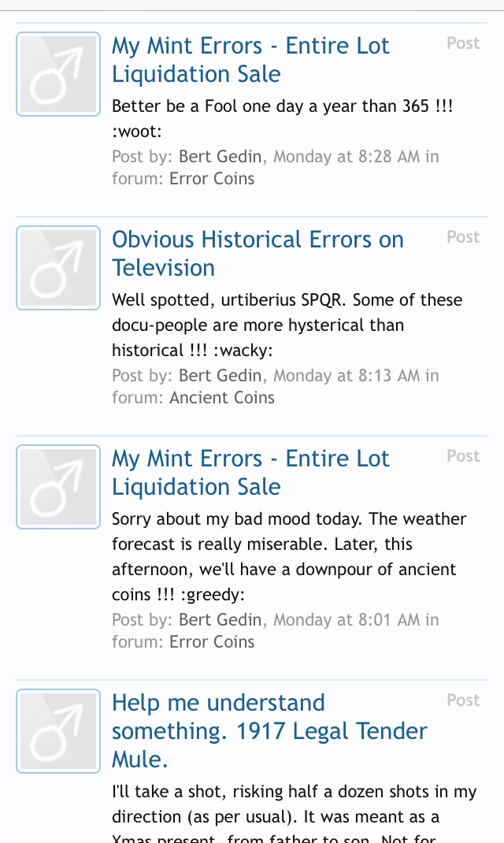Click the avatar beside 1917 Legal Tender post

point(58,731)
